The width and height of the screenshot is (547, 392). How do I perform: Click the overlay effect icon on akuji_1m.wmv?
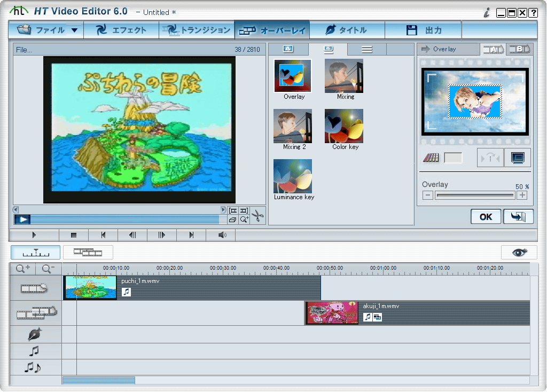[x=377, y=317]
